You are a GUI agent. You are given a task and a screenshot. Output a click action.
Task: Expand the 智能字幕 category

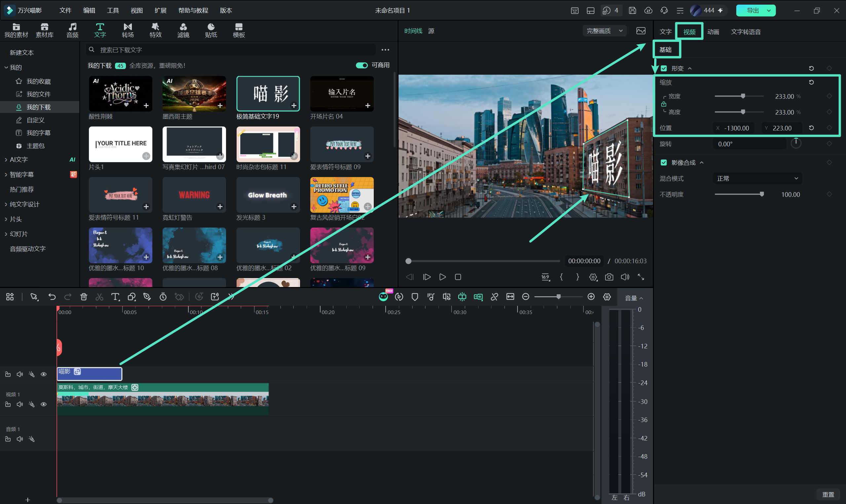[6, 175]
